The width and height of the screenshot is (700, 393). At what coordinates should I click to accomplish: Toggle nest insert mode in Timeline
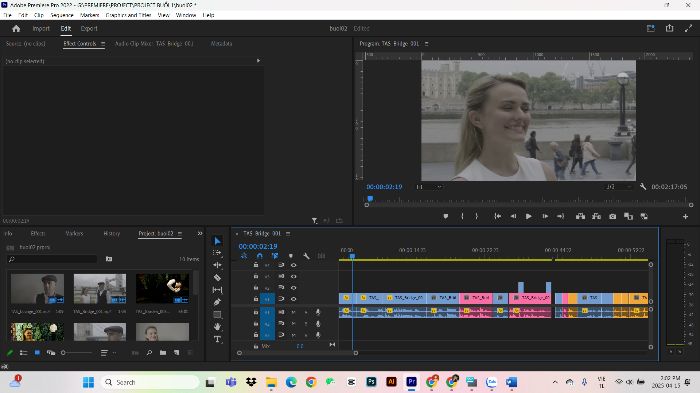click(244, 256)
